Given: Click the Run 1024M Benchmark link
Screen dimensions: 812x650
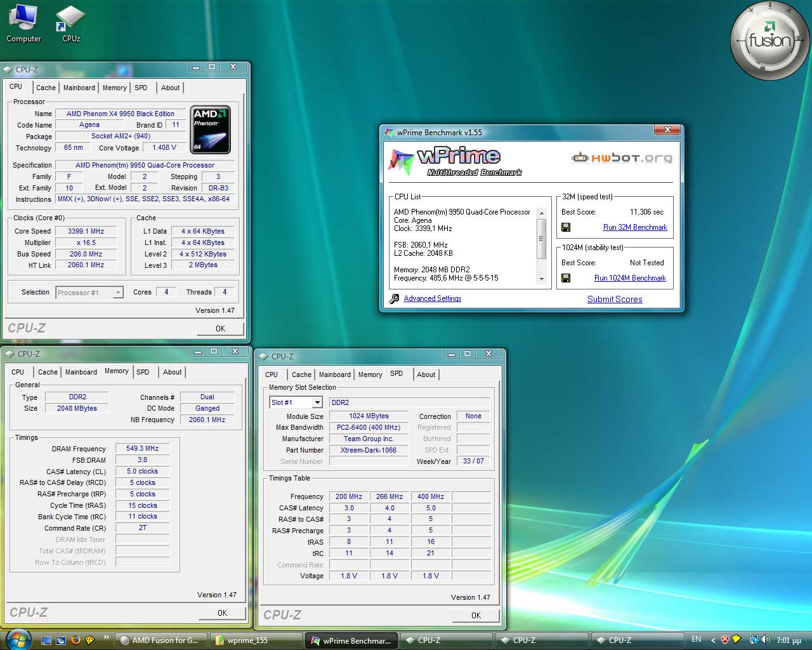Looking at the screenshot, I should [x=630, y=278].
